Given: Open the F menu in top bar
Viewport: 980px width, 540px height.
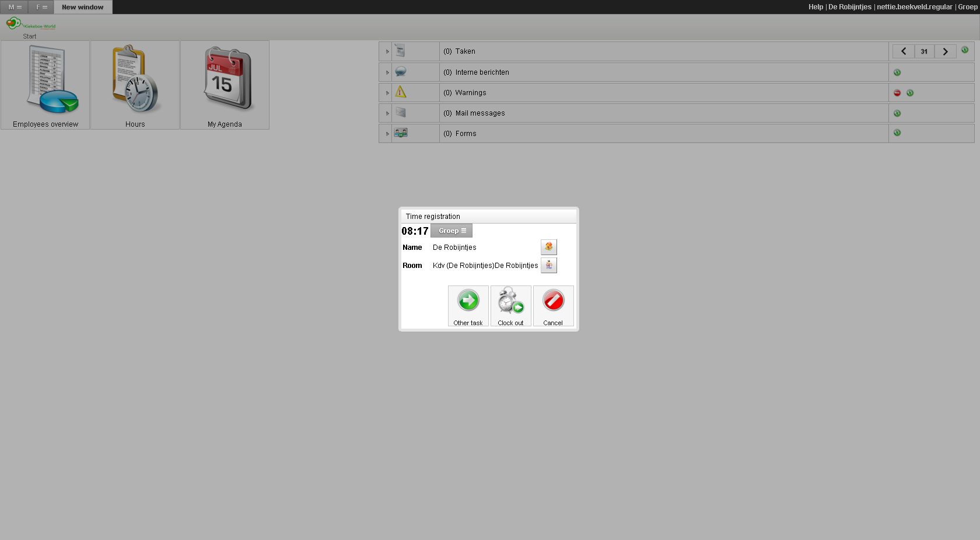Looking at the screenshot, I should pos(41,7).
